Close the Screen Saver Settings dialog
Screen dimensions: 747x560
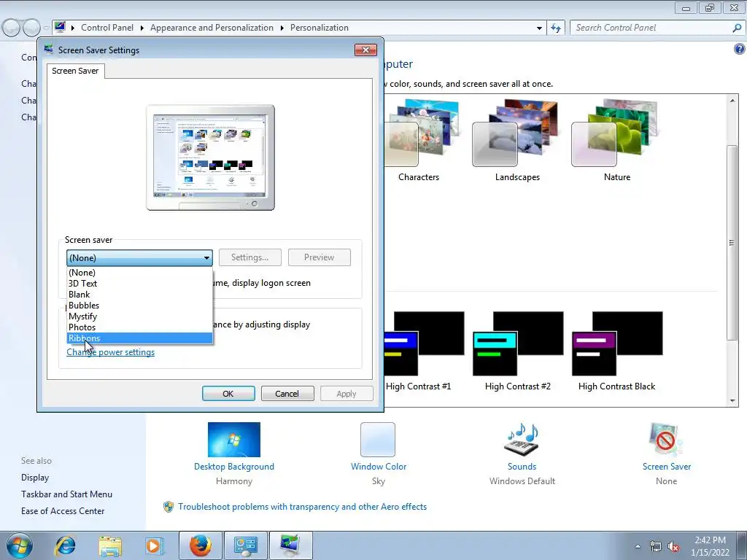365,50
